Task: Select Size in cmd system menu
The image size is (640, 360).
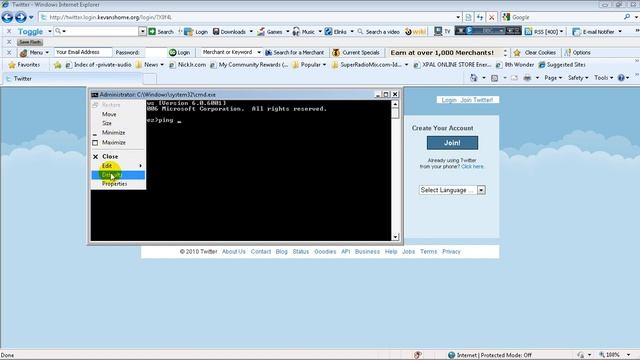Action: [x=118, y=123]
